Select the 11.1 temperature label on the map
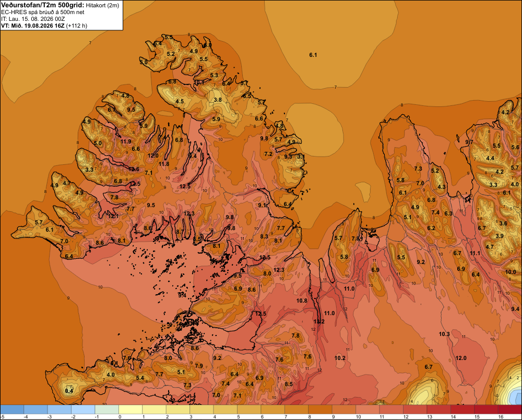The image size is (522, 420). [x=474, y=253]
